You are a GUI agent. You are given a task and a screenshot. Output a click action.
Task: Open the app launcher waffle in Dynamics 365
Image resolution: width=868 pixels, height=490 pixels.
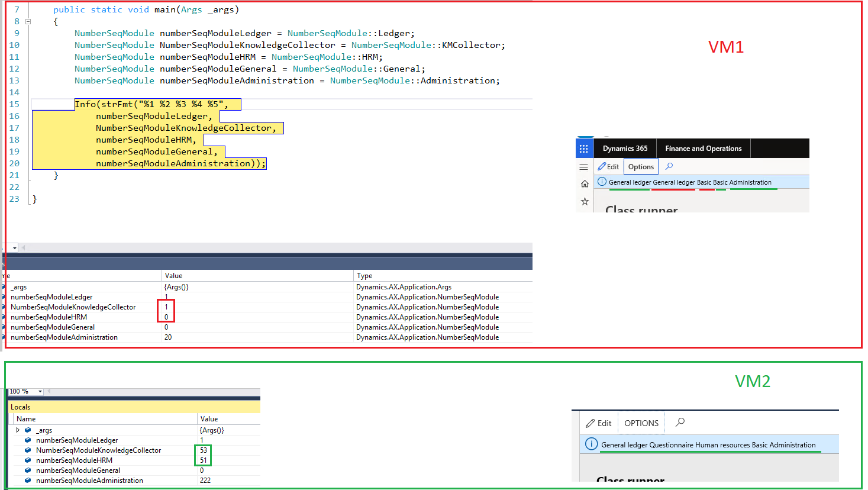coord(584,149)
